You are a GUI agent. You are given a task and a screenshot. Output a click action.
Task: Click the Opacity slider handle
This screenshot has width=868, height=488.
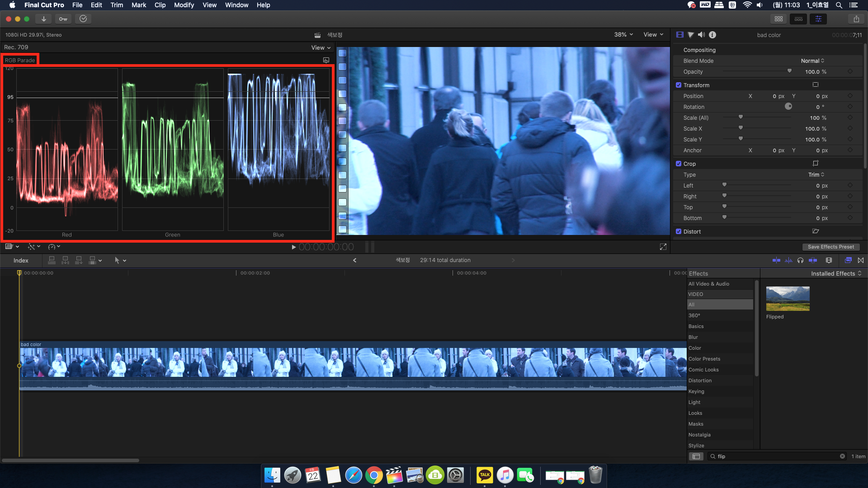(789, 71)
